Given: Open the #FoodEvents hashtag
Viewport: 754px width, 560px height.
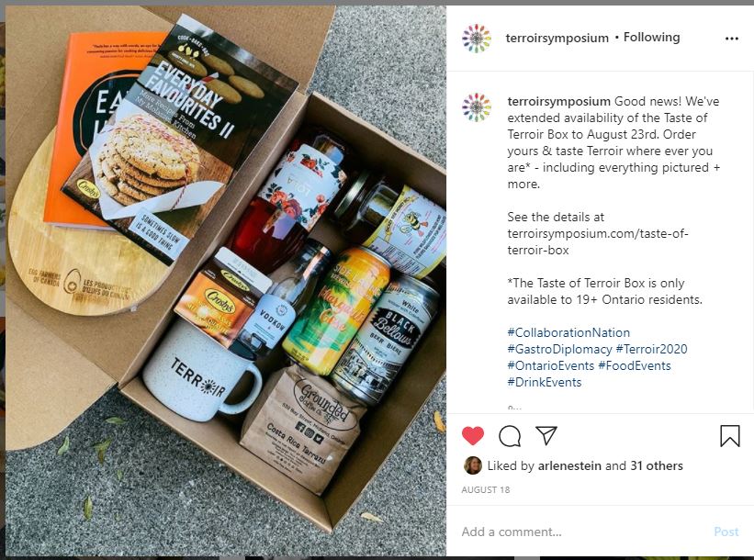Looking at the screenshot, I should click(635, 365).
